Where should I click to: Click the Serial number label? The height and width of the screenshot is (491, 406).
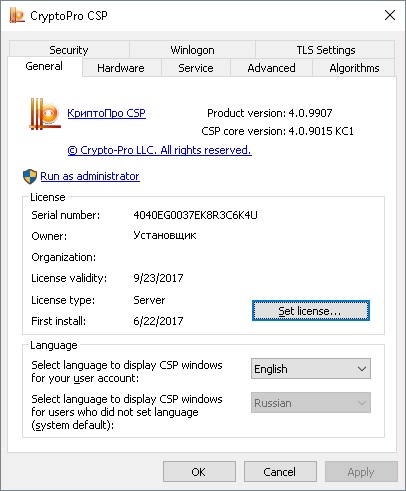[66, 215]
